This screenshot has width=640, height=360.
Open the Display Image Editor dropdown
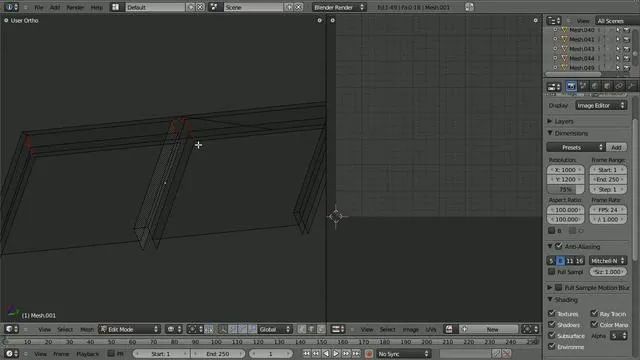click(601, 105)
